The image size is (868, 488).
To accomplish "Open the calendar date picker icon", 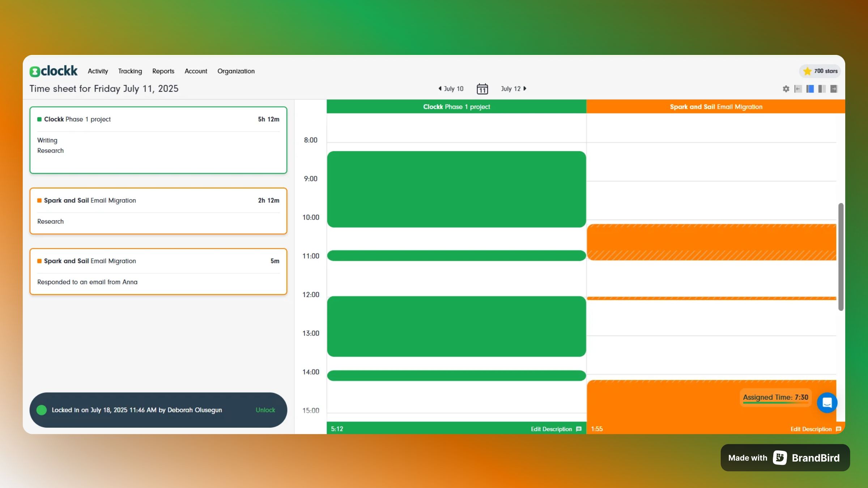I will point(482,89).
